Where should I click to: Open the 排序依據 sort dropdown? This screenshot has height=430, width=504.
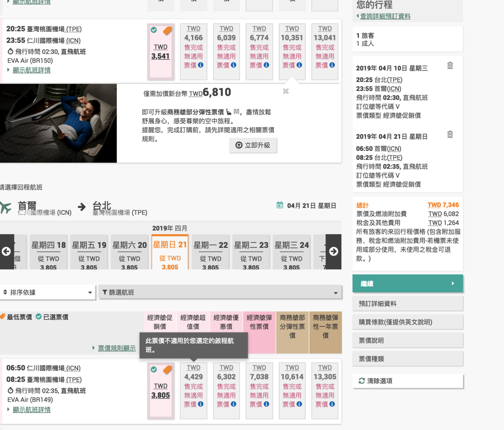coord(47,292)
